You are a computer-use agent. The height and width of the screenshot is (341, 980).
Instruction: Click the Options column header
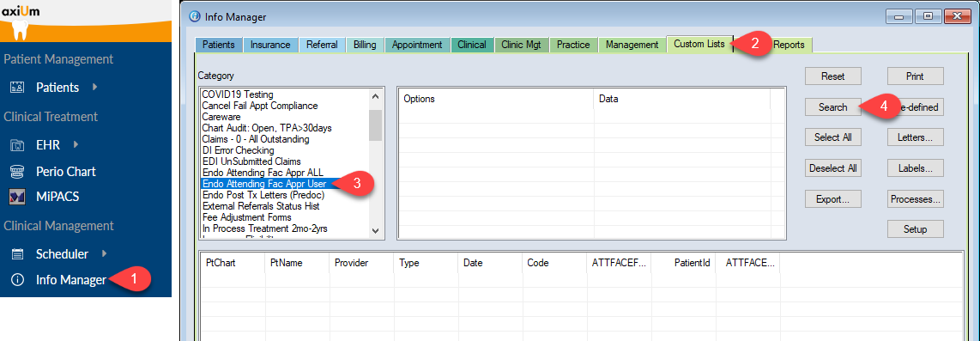[496, 99]
